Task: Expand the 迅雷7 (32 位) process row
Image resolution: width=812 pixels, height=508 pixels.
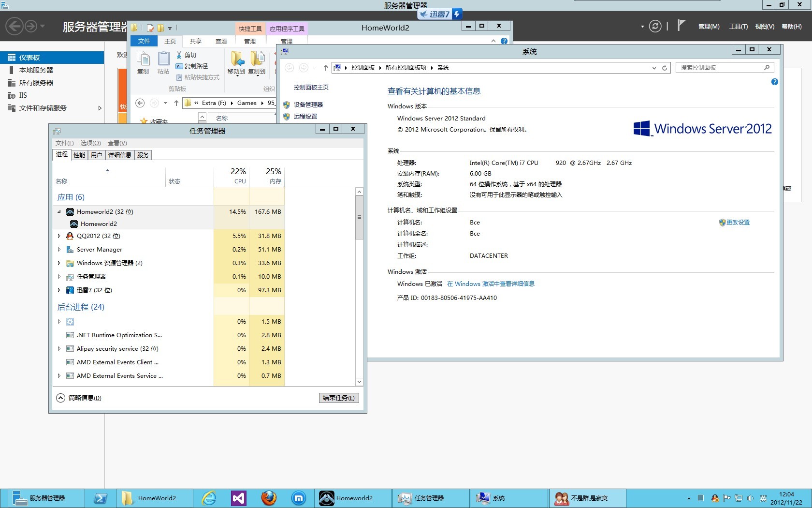Action: point(59,290)
